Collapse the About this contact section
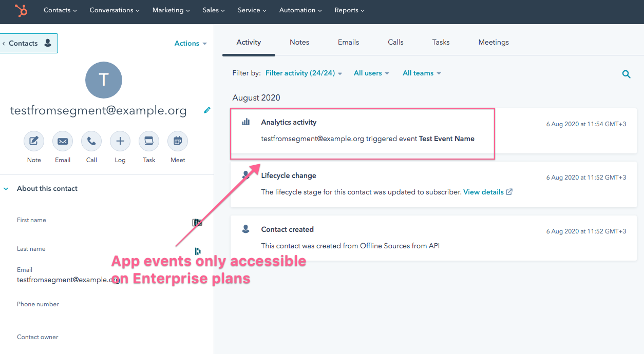This screenshot has height=354, width=644. [x=6, y=189]
